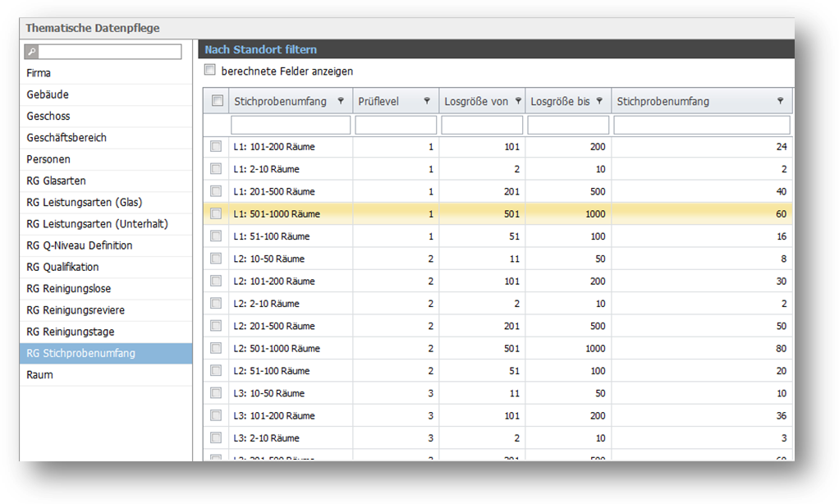Open filter icon of last Stichprobenumfang column
The image size is (839, 504).
[780, 101]
